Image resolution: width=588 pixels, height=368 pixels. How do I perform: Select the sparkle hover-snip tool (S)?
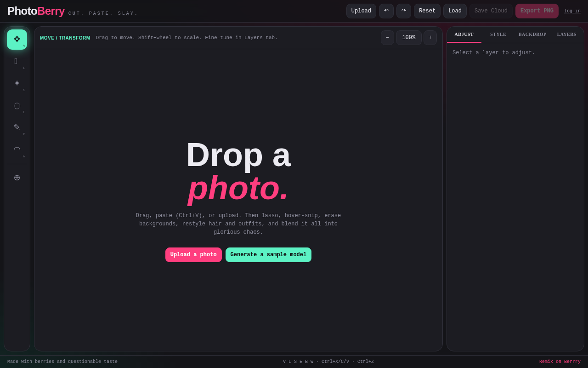[17, 84]
